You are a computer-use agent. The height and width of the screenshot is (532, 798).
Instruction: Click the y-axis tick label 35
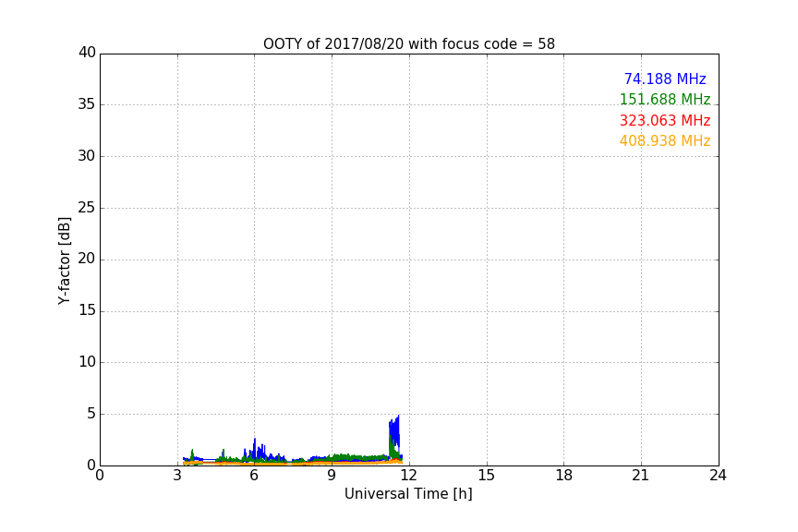pyautogui.click(x=87, y=104)
